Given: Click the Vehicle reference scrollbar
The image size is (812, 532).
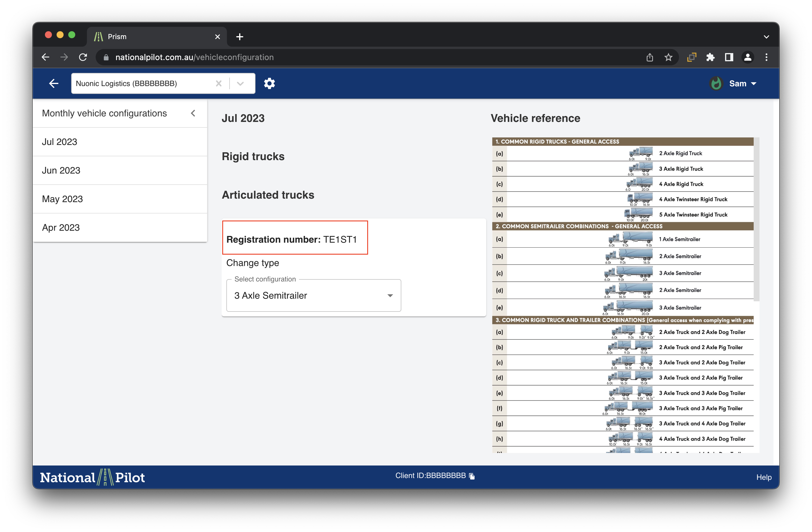Looking at the screenshot, I should [x=756, y=220].
